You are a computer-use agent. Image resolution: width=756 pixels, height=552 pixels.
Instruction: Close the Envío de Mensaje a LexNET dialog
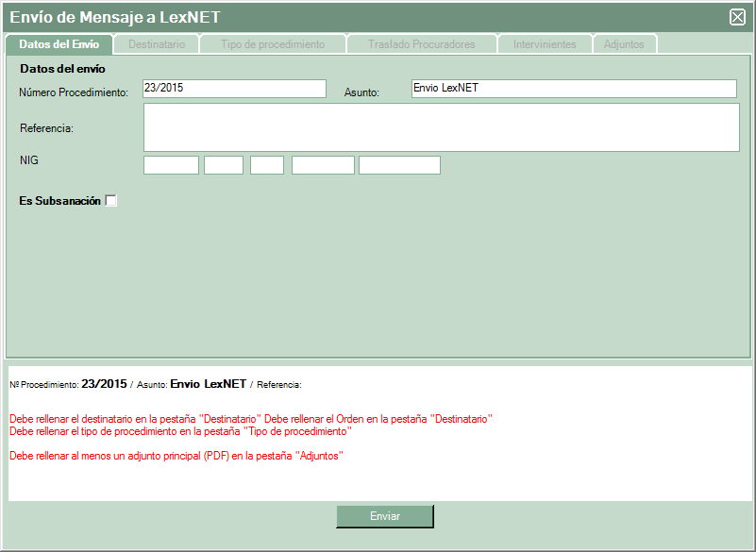pyautogui.click(x=738, y=17)
